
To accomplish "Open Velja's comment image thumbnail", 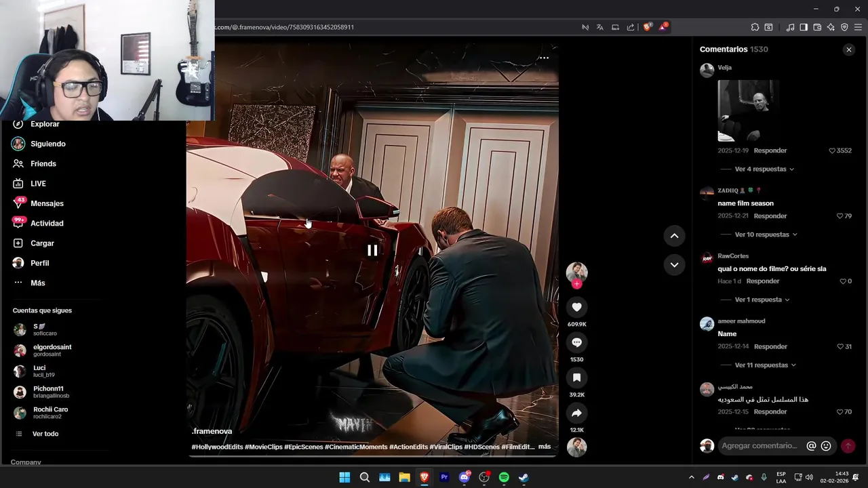I will (749, 110).
